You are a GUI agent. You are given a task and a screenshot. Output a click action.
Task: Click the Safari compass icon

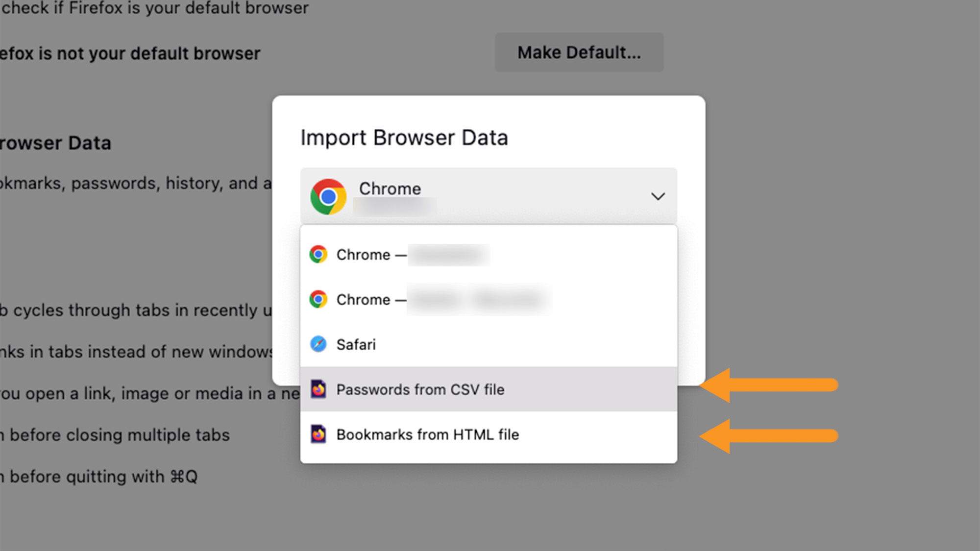click(x=318, y=344)
